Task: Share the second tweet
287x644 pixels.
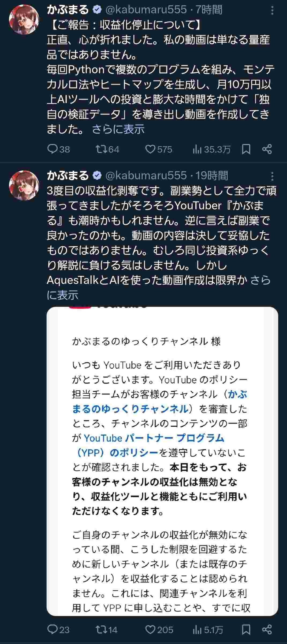Action: tap(267, 630)
